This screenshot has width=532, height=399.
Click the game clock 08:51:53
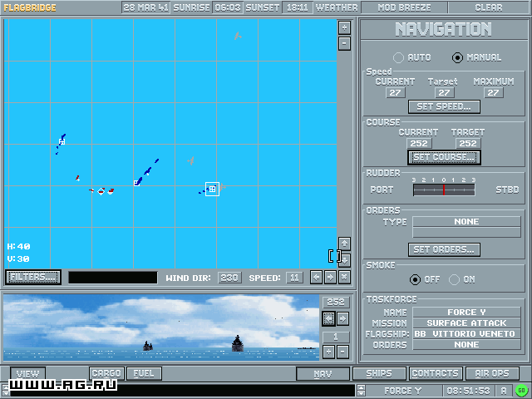coord(468,391)
